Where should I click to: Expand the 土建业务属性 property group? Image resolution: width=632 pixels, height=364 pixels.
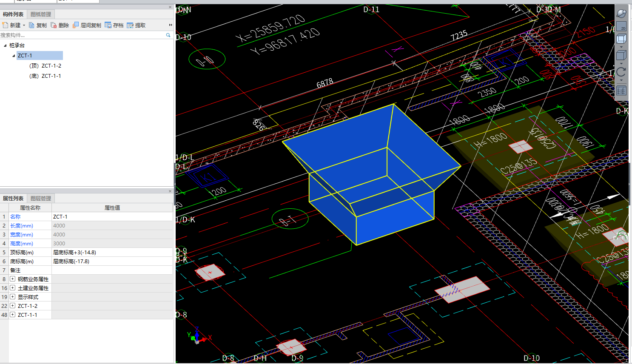tap(13, 288)
